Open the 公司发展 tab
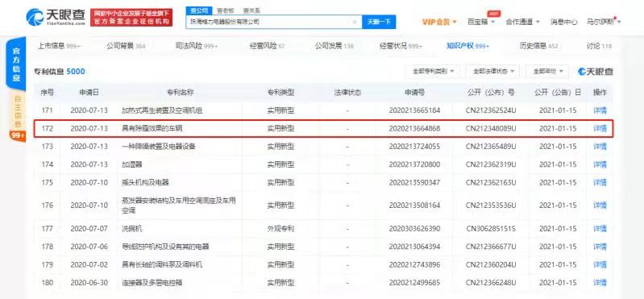The height and width of the screenshot is (299, 644). point(334,46)
